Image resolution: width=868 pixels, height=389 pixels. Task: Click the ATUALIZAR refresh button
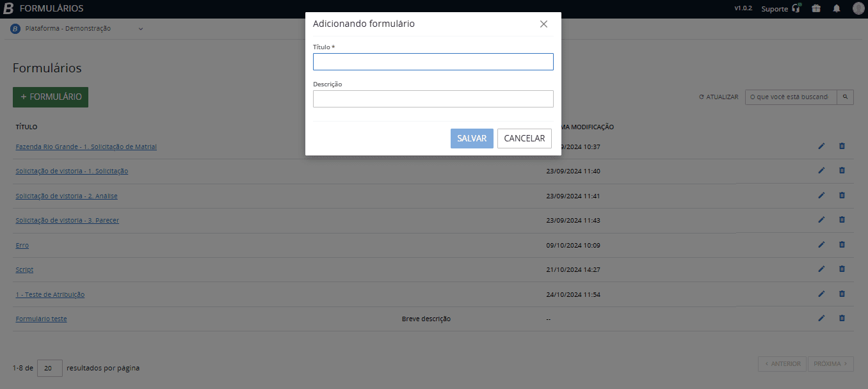[x=718, y=97]
